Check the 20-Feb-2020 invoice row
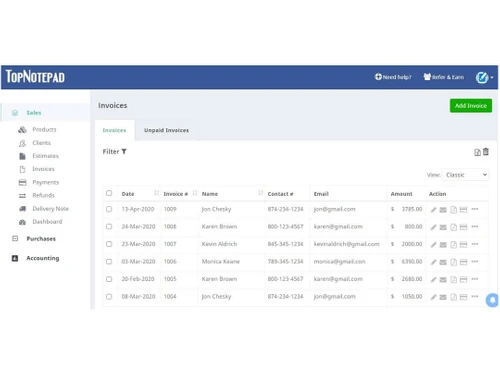 [109, 279]
